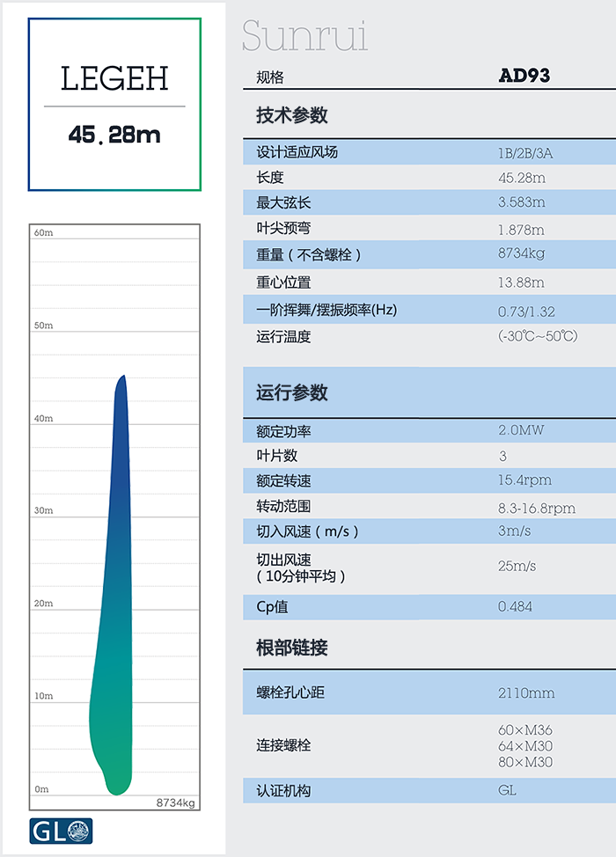Select the AD93 model header

[x=524, y=76]
